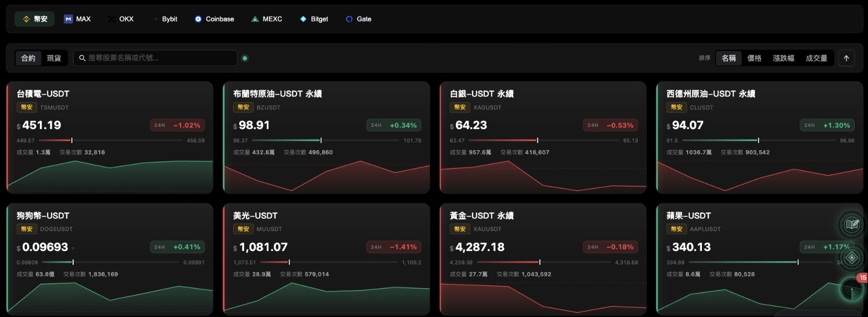Screen dimensions: 868x317
Task: Click the -0.53% 24H change badge
Action: (610, 125)
